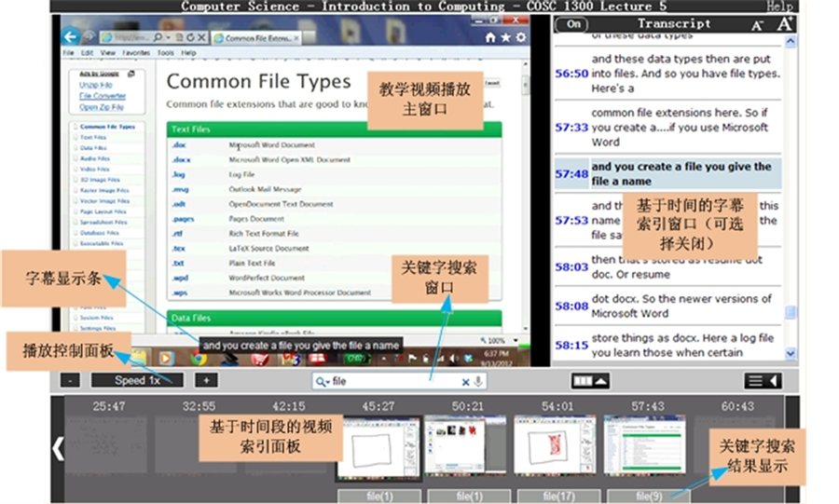Viewport: 839px width, 504px height.
Task: Go back with the browser back arrow
Action: coord(71,37)
